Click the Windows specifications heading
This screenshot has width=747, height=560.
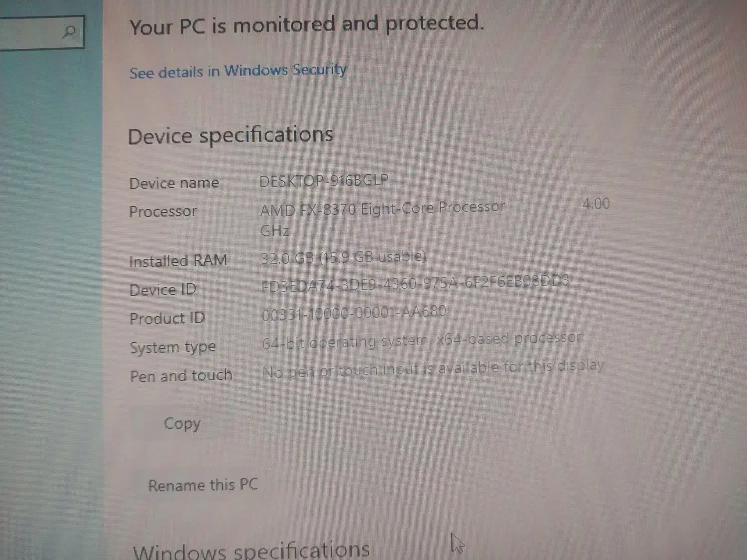click(x=251, y=551)
